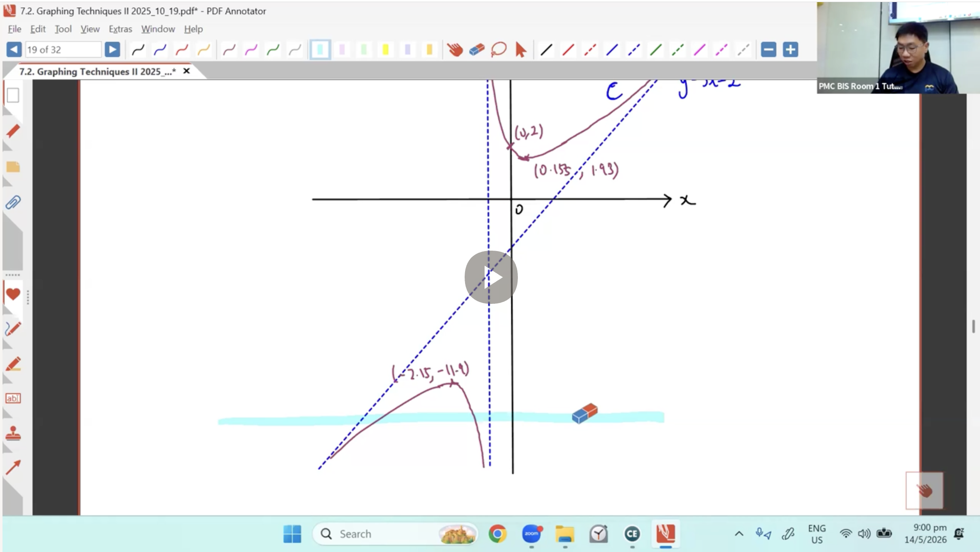Select the Eraser tool in toolbar
This screenshot has height=552, width=980.
(477, 50)
